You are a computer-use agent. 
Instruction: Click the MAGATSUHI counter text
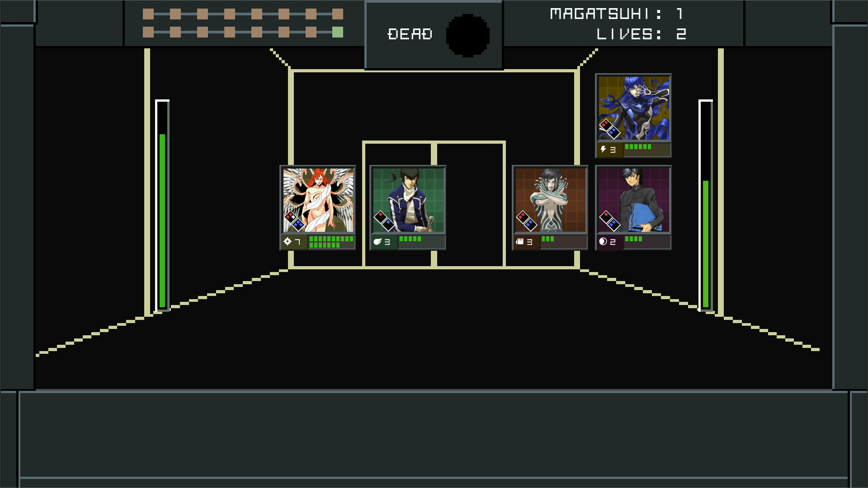617,14
